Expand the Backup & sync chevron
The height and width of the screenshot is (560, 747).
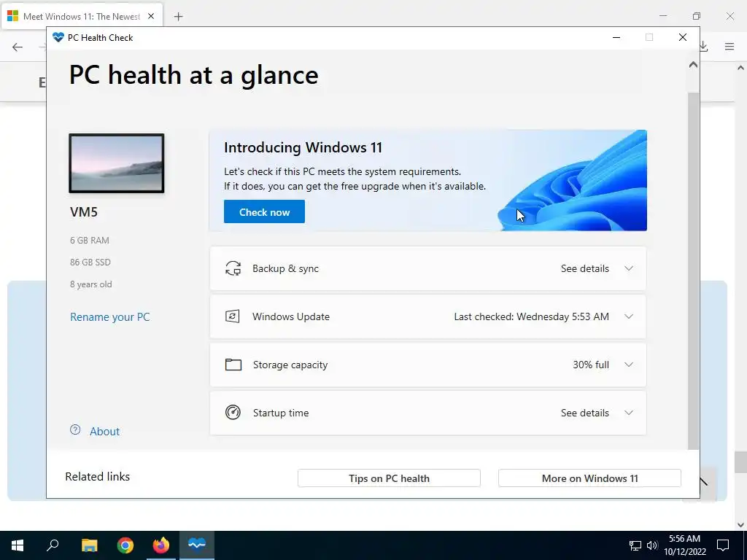(x=628, y=268)
